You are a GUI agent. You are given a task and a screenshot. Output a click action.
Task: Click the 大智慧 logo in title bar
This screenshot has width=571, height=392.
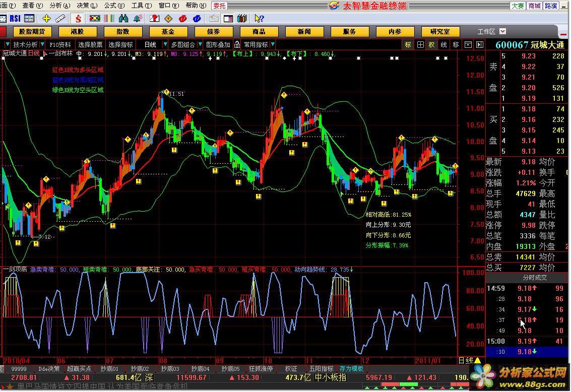334,6
